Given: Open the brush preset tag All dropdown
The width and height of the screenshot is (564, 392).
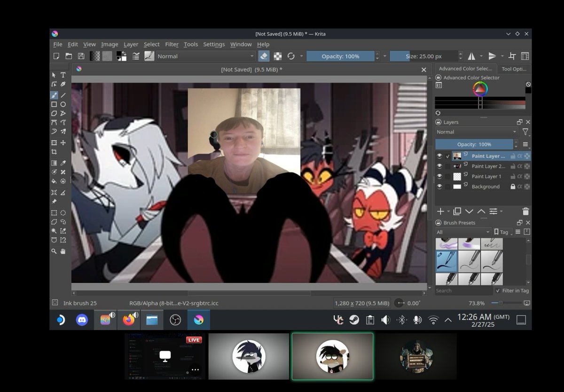Looking at the screenshot, I should coord(463,232).
